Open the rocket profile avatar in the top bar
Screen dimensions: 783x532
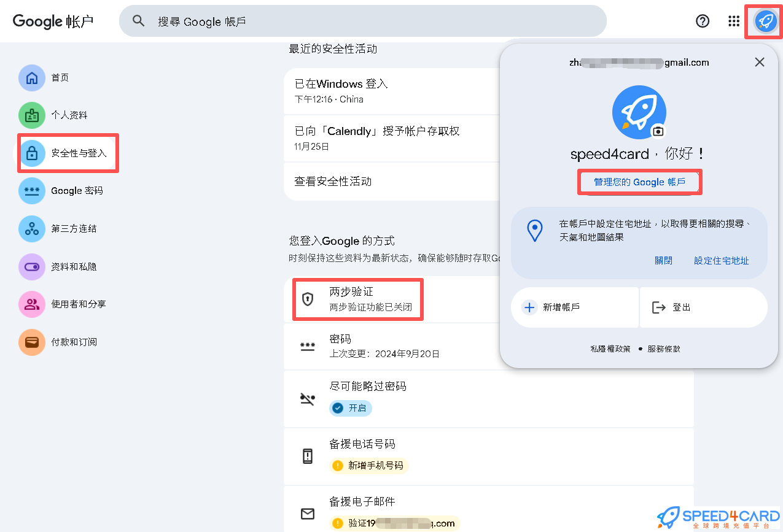point(763,20)
